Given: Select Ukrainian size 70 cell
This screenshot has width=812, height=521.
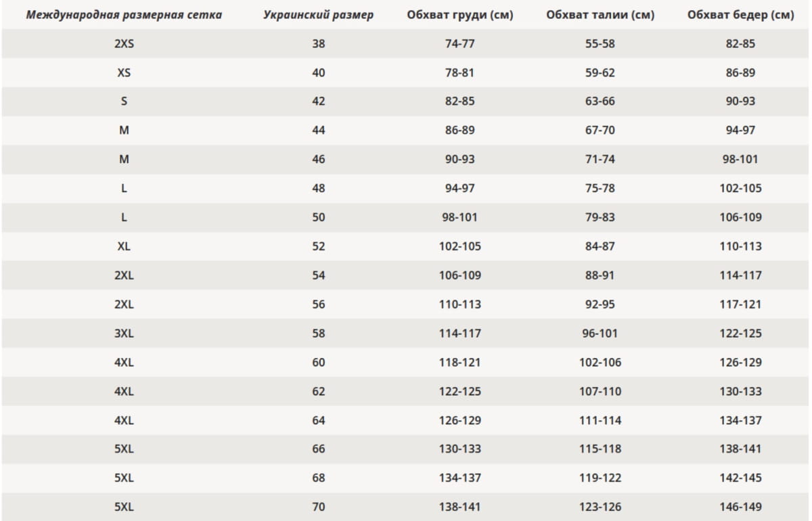Looking at the screenshot, I should 318,507.
